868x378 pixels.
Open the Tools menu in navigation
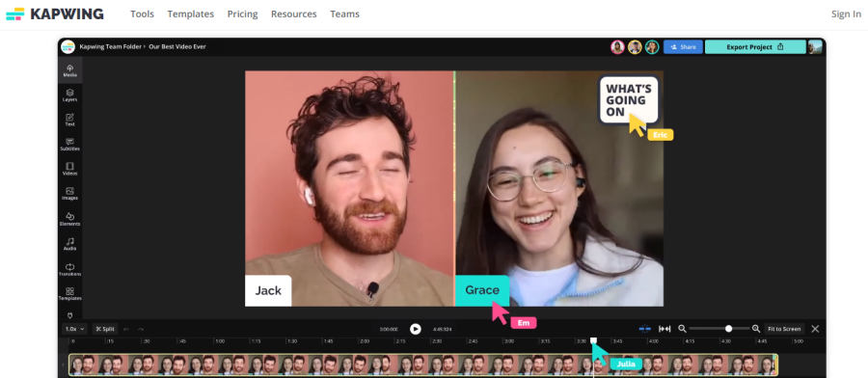point(143,14)
